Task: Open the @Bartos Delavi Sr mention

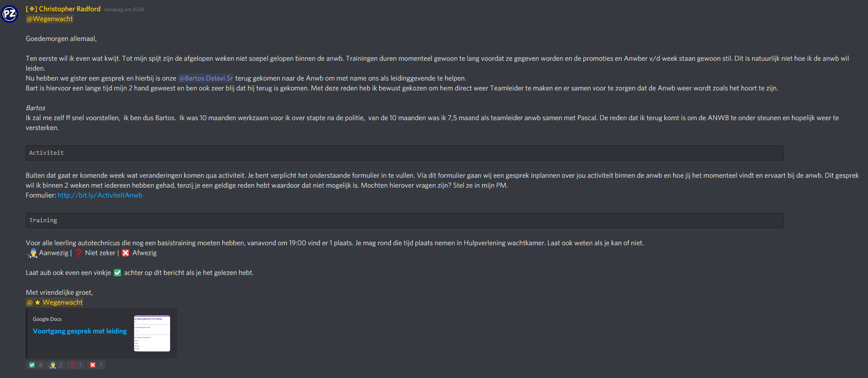Action: tap(206, 78)
